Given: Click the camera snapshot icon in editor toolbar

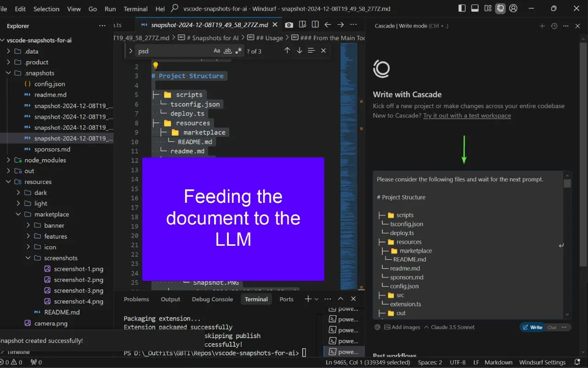Looking at the screenshot, I should pos(289,25).
